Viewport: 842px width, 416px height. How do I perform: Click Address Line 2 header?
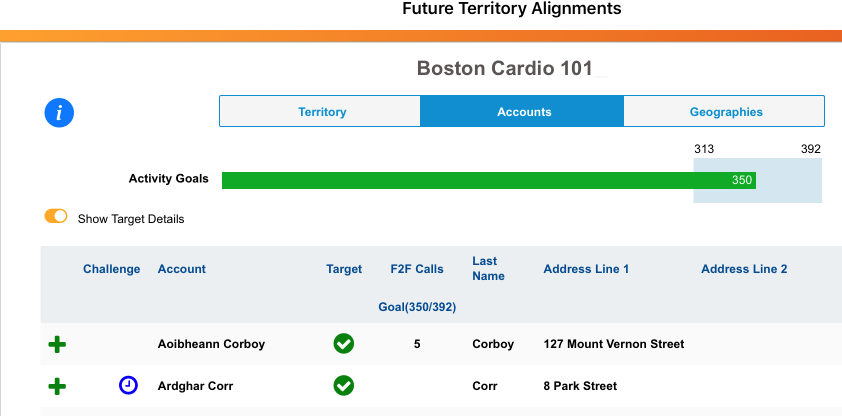(x=744, y=269)
